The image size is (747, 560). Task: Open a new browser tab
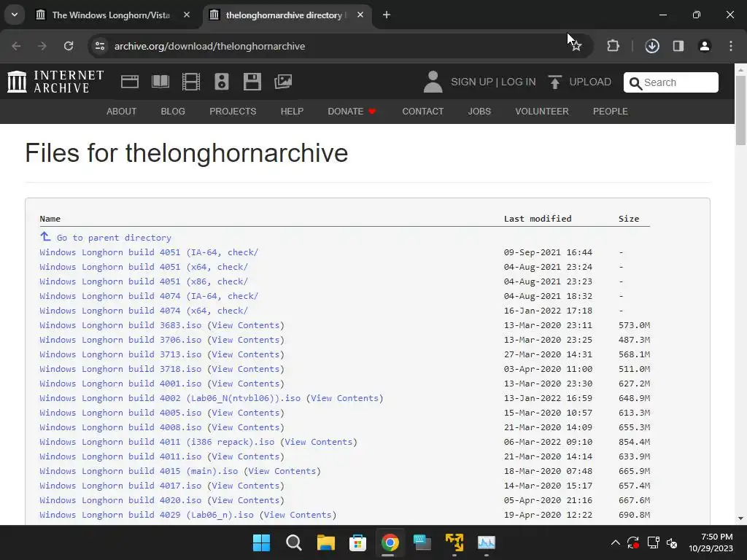tap(387, 15)
